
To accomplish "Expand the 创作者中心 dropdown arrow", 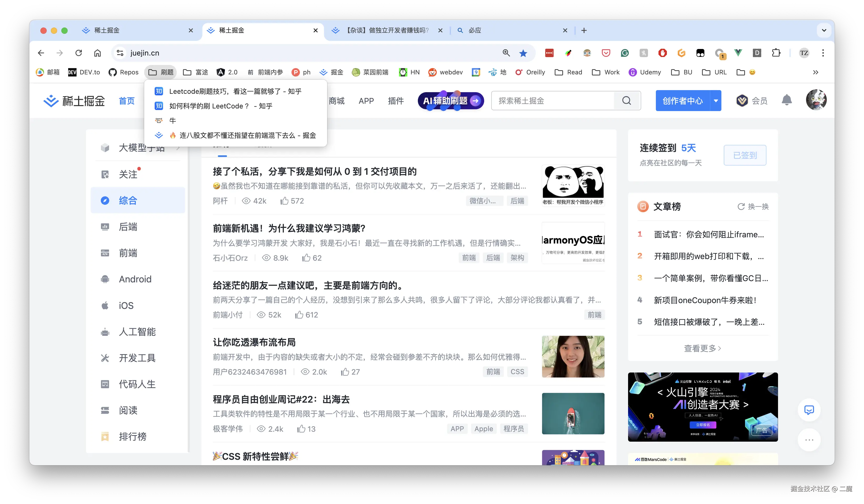I will click(x=716, y=101).
